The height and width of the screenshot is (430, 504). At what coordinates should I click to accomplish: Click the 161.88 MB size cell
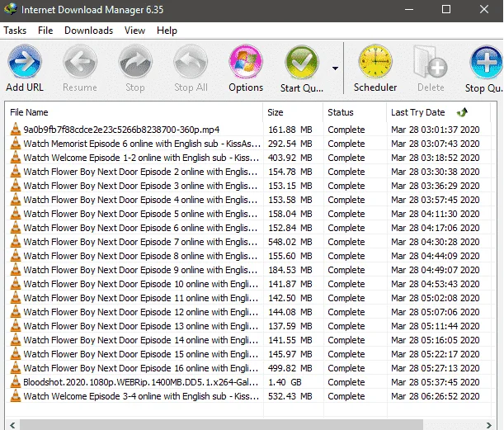click(290, 130)
